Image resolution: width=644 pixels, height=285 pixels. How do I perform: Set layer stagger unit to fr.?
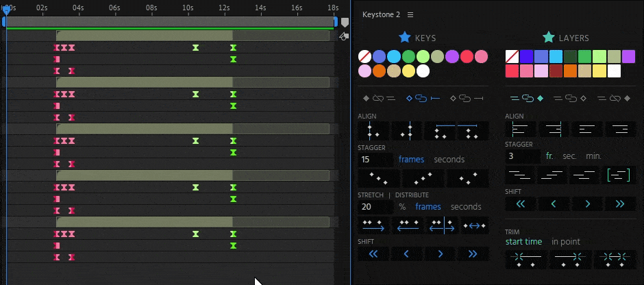[x=549, y=156]
